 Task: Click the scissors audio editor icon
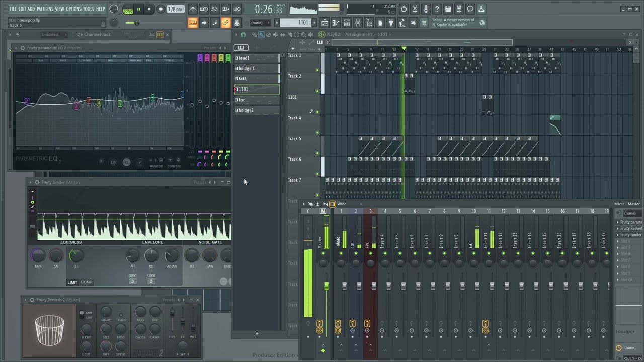click(x=415, y=9)
